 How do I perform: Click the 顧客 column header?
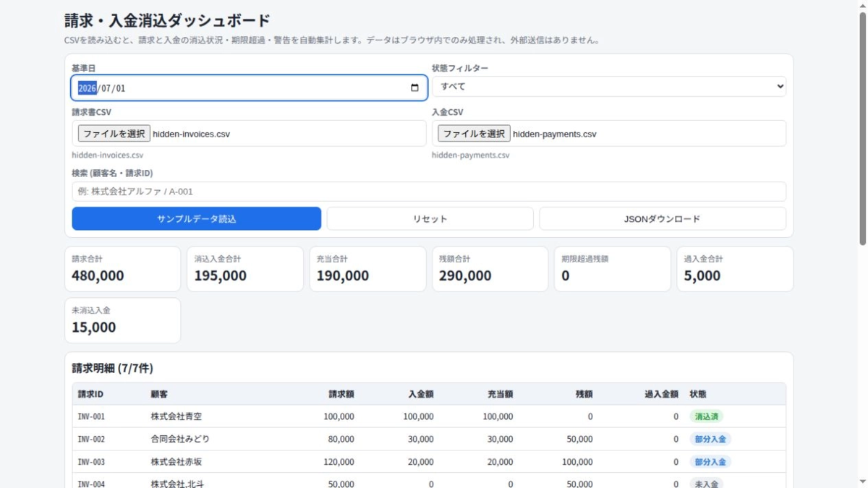(x=159, y=394)
